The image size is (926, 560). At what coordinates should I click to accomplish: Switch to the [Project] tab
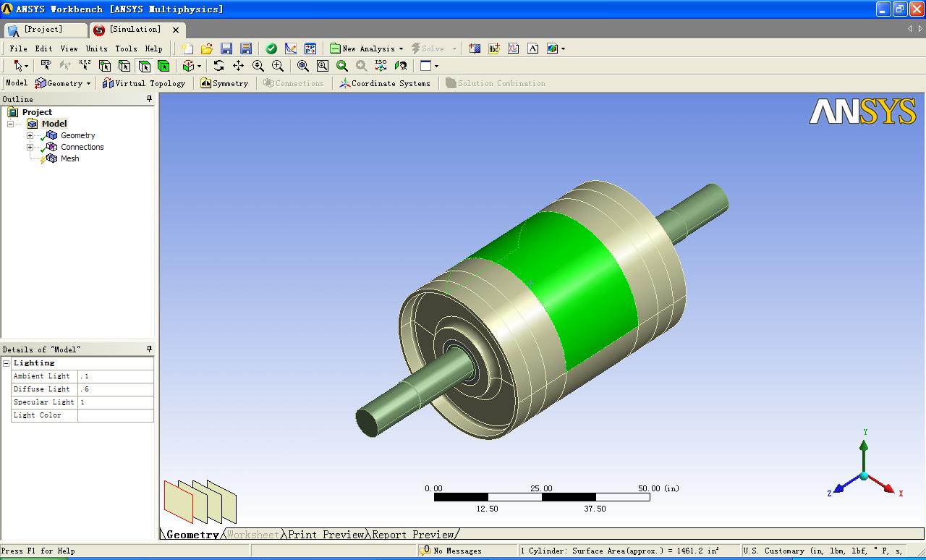tap(45, 30)
